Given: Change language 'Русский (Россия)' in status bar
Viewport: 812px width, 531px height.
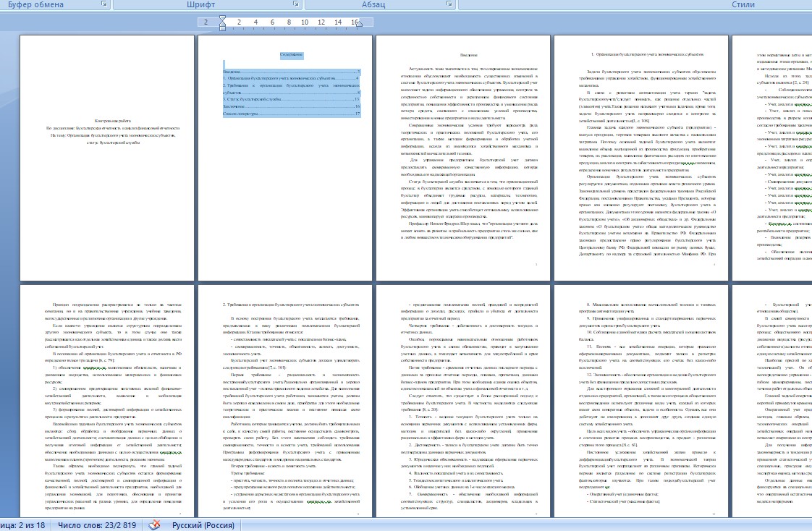Looking at the screenshot, I should click(x=203, y=524).
